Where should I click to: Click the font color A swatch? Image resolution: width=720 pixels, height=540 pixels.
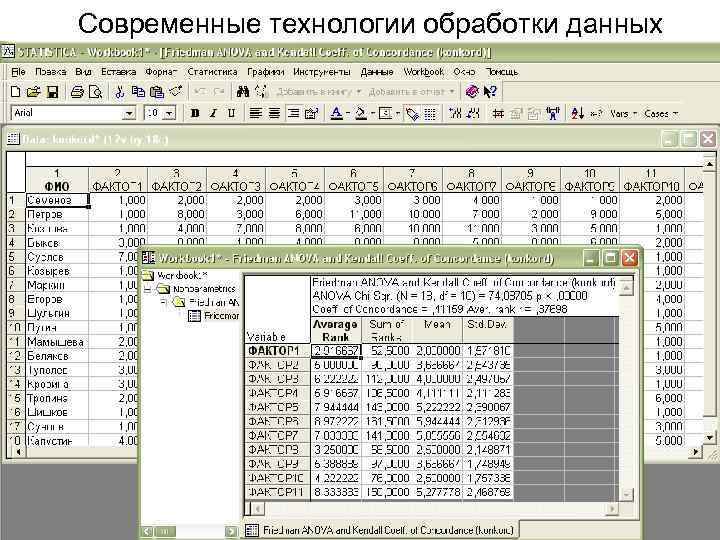click(336, 113)
